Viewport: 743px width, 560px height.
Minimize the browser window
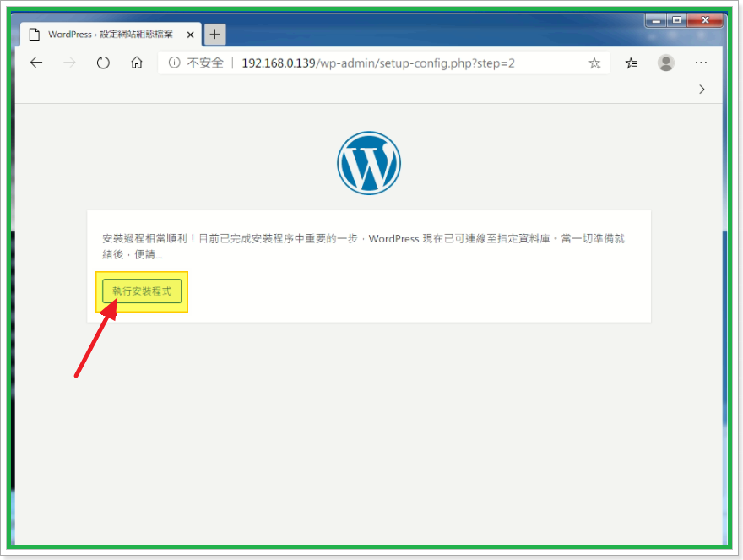(x=656, y=20)
